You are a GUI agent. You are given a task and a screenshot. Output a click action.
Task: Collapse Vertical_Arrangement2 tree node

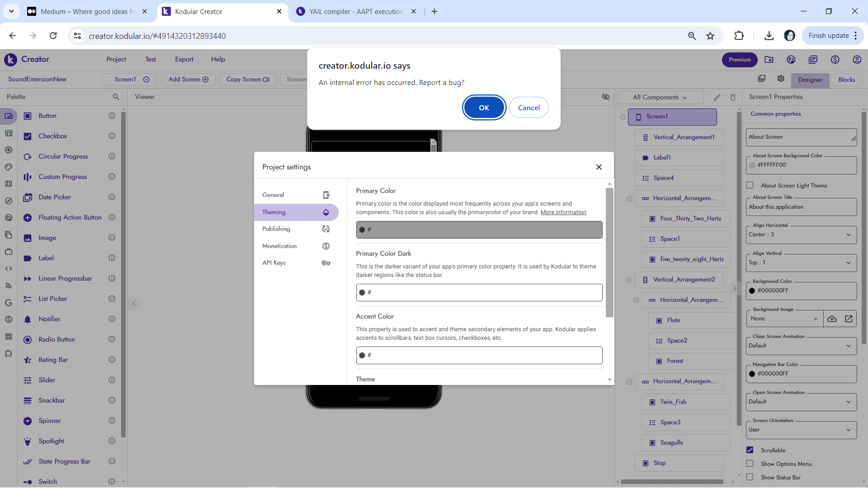pyautogui.click(x=629, y=280)
